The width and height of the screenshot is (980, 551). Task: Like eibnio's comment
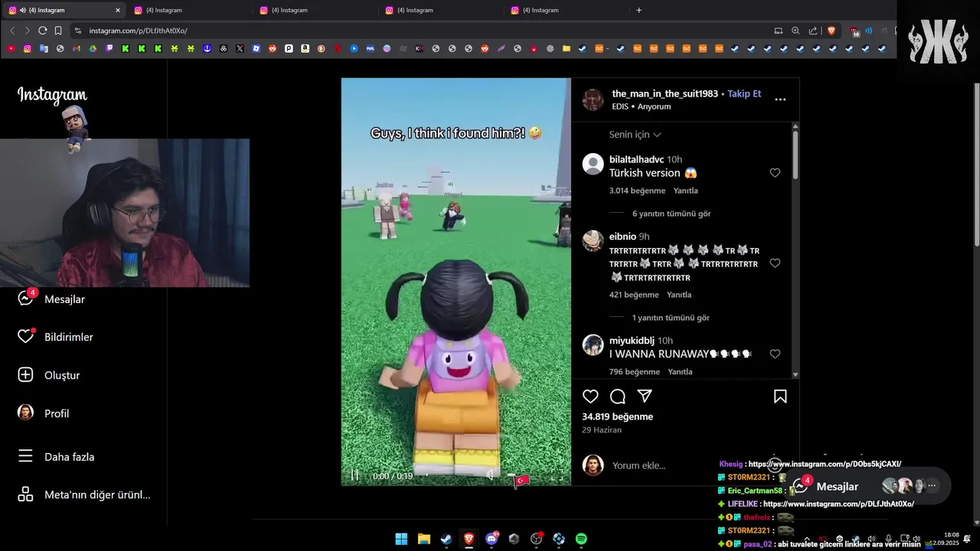click(x=775, y=263)
